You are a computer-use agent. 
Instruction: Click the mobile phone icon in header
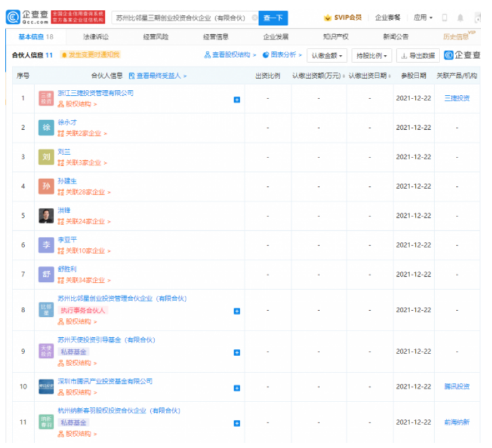tap(444, 18)
